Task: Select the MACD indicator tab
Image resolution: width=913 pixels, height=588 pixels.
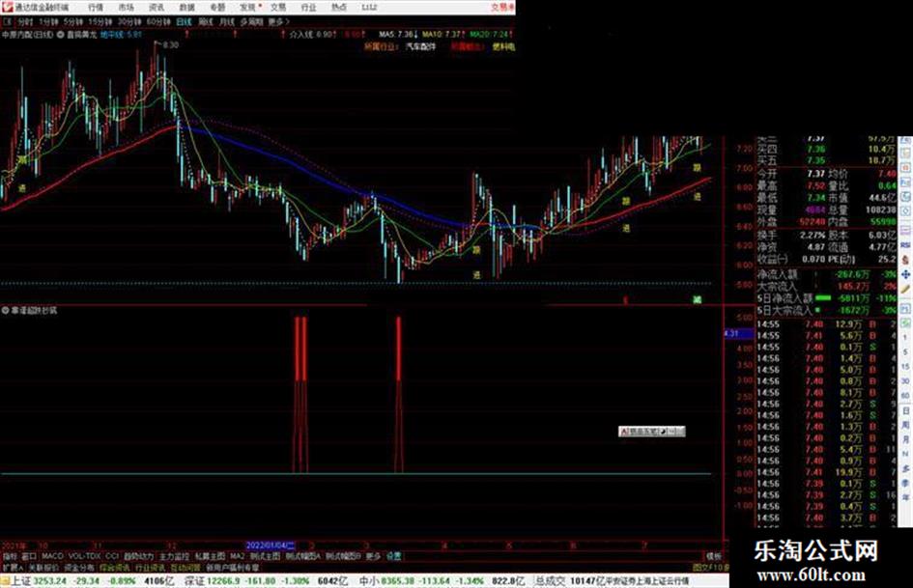Action: click(x=52, y=556)
